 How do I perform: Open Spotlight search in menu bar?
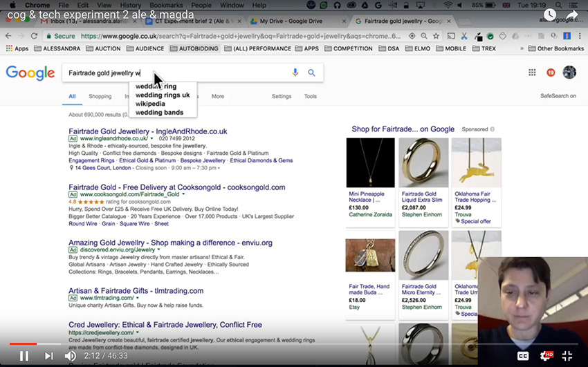pyautogui.click(x=558, y=6)
